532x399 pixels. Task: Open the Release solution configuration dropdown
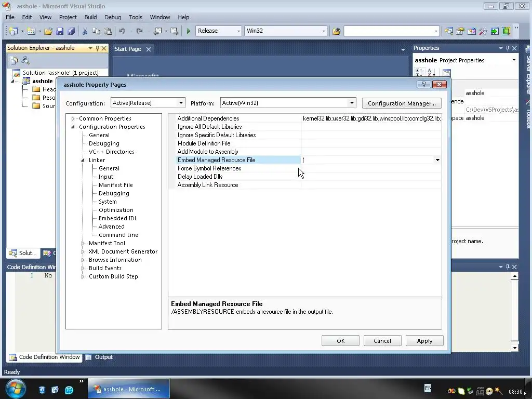[238, 31]
